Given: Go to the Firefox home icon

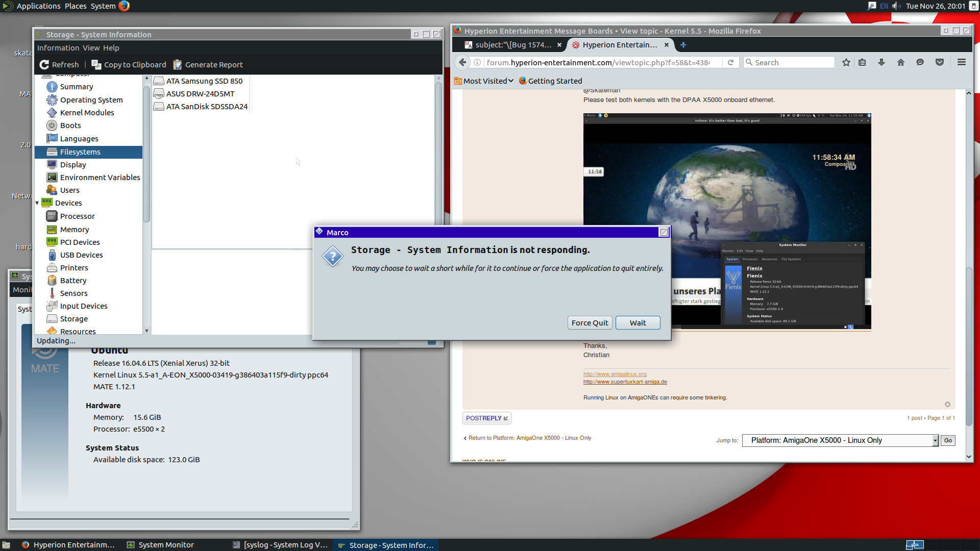Looking at the screenshot, I should tap(900, 62).
